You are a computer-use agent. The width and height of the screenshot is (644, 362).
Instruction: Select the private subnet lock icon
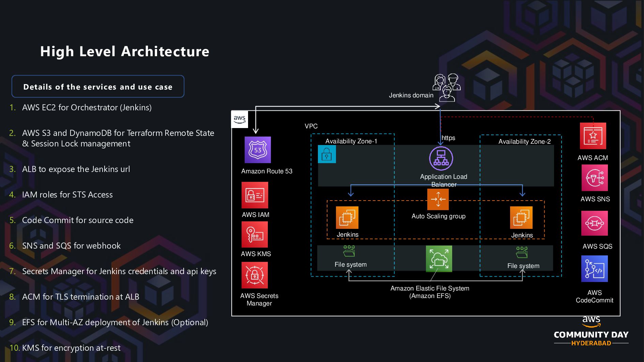(x=327, y=154)
